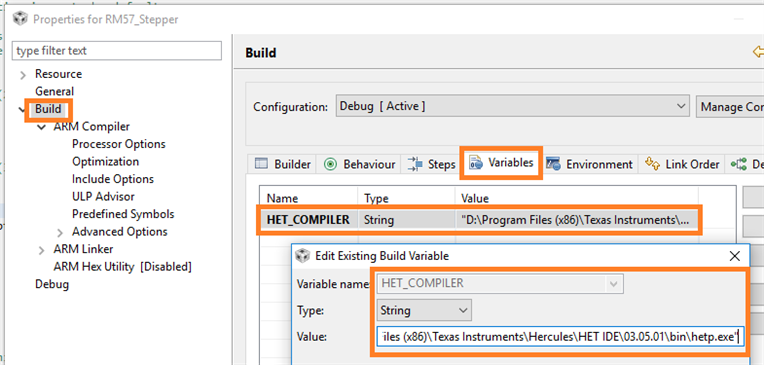Click the filter text input field
This screenshot has height=365, width=764.
coord(117,51)
